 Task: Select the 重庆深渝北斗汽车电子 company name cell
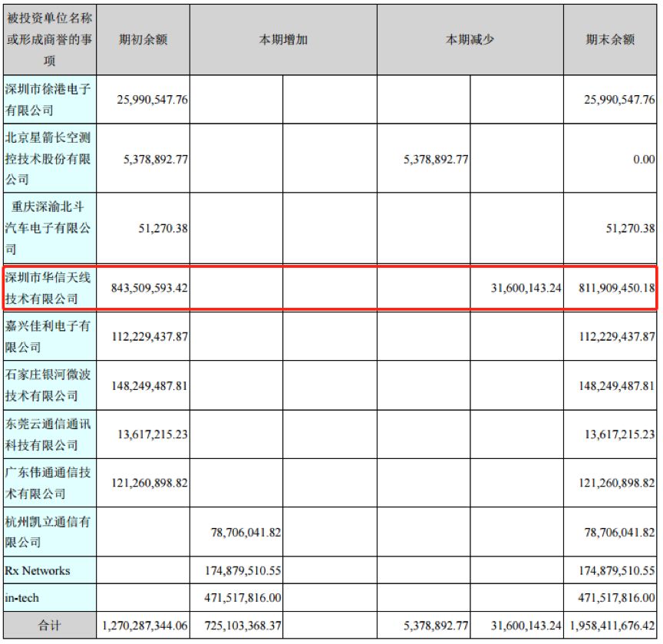coord(48,228)
